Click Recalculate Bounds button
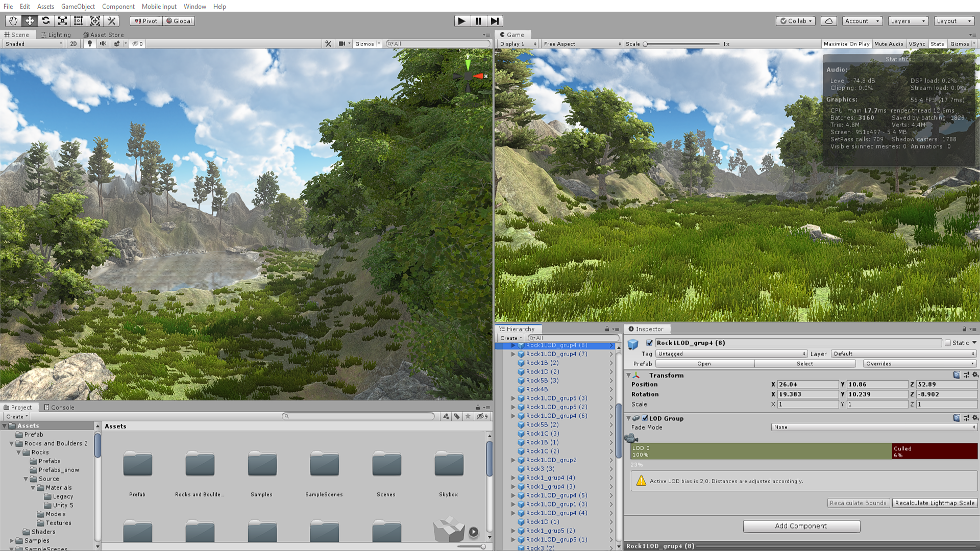980x551 pixels. tap(857, 503)
